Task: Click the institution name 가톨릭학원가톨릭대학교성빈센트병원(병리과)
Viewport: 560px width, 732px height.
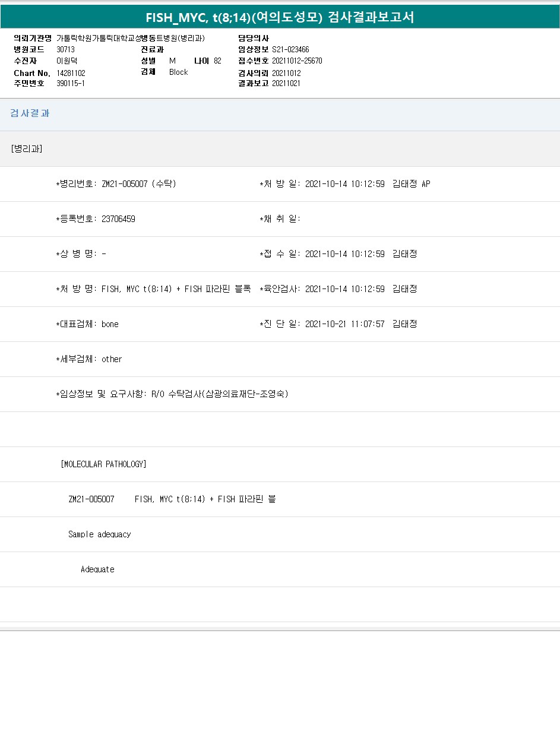Action: (130, 39)
